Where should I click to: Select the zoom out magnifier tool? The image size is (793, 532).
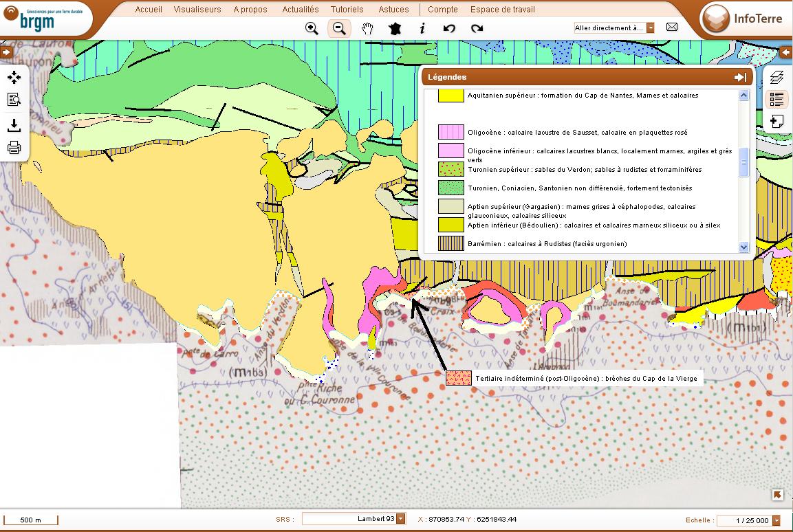tap(339, 28)
